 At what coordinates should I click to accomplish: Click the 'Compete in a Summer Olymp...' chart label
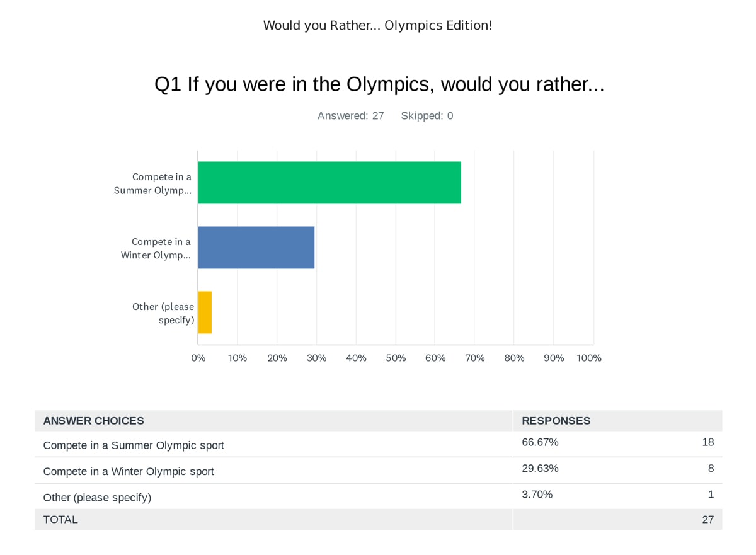[153, 183]
